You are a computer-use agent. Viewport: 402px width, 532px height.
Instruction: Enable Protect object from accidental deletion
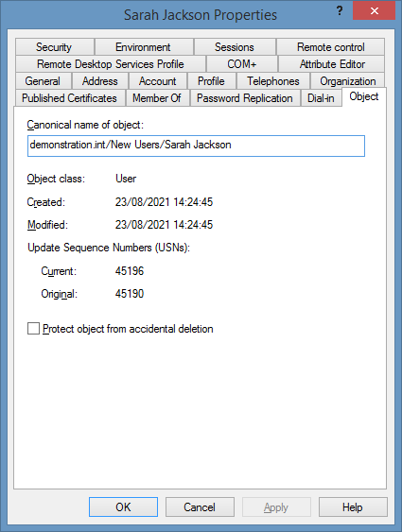click(x=33, y=329)
